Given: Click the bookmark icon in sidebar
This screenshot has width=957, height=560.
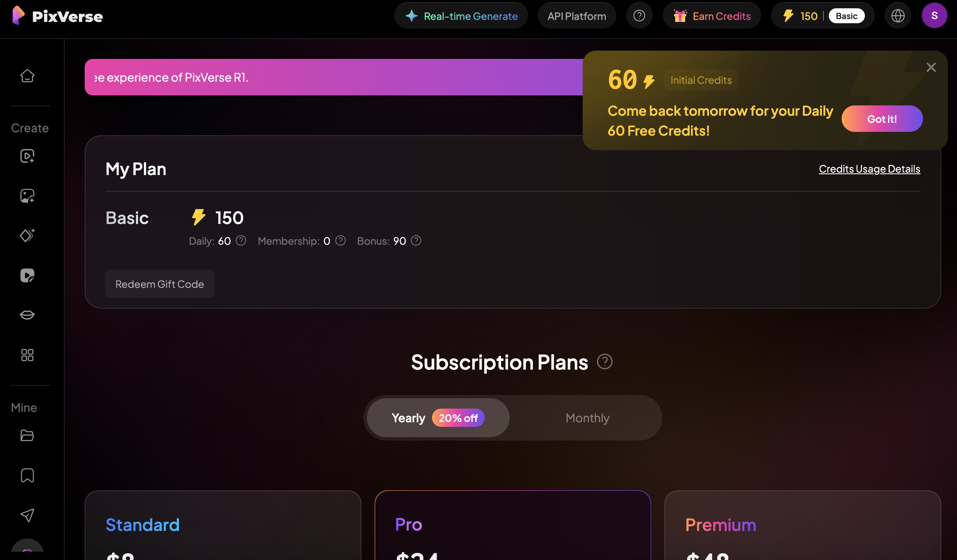Looking at the screenshot, I should (x=27, y=475).
